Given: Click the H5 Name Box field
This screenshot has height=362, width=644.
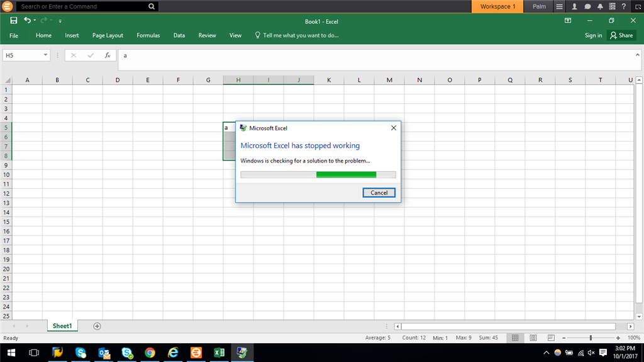Looking at the screenshot, I should [23, 55].
